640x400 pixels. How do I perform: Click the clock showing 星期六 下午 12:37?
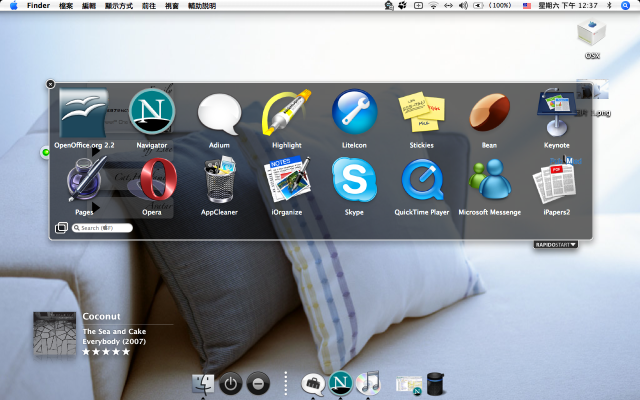(568, 6)
